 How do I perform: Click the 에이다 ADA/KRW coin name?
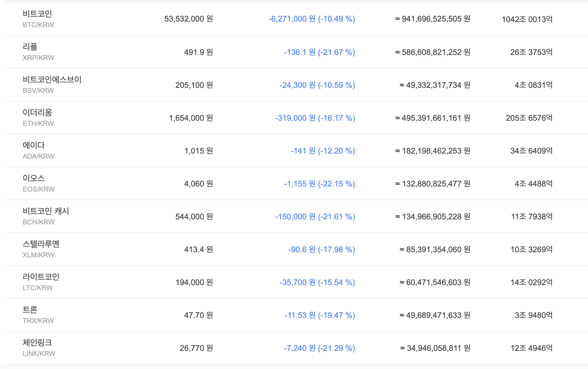pyautogui.click(x=34, y=145)
